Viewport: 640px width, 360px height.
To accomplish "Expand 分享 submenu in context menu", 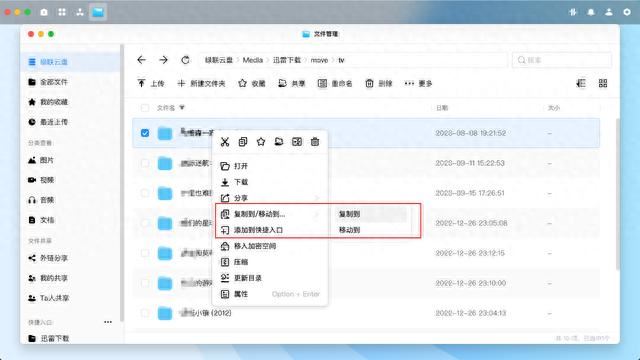I will pos(270,198).
